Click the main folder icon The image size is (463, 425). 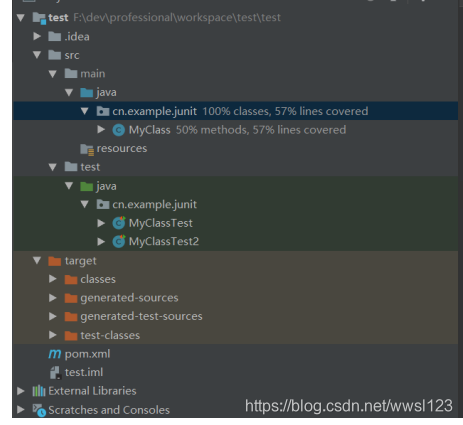tap(71, 73)
